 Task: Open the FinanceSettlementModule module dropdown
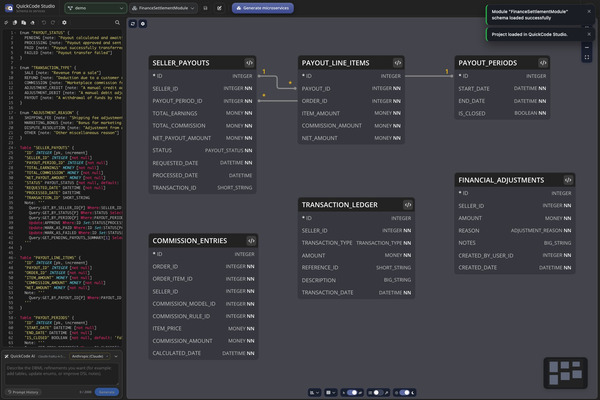tap(163, 8)
